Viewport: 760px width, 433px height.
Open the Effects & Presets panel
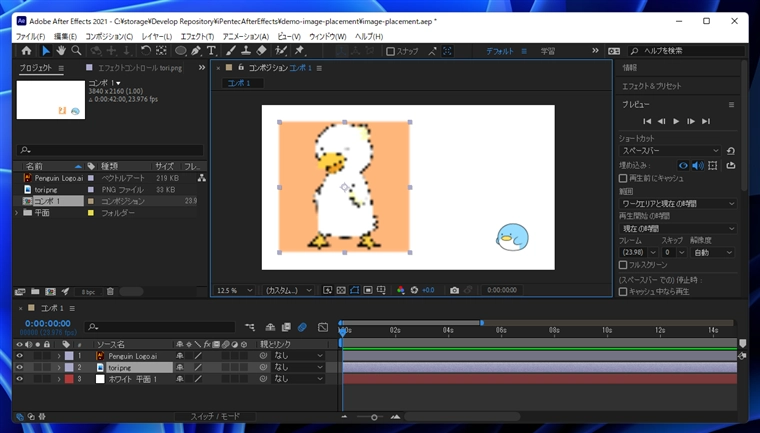pyautogui.click(x=651, y=86)
